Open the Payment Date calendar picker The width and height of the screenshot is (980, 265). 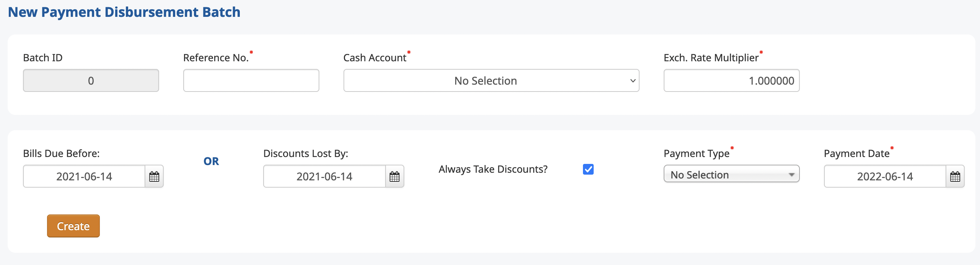[955, 177]
